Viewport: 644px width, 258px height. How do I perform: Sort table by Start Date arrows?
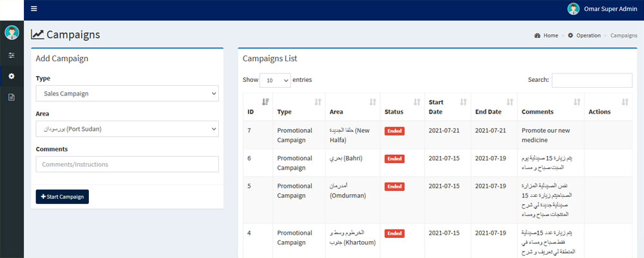pos(463,102)
